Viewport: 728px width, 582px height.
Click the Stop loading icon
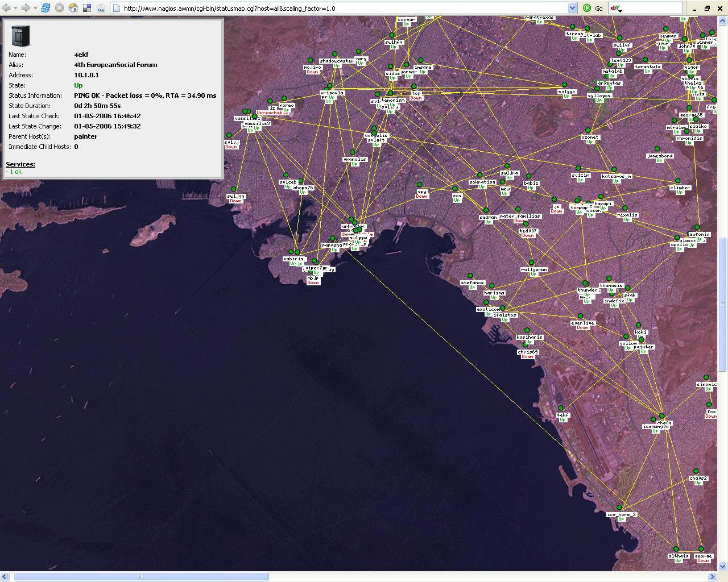tap(59, 8)
